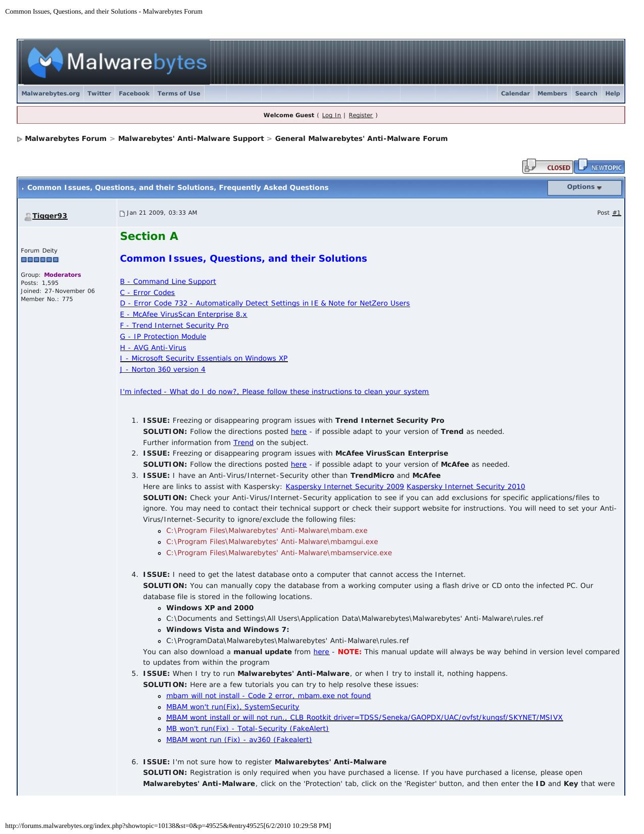Open B - Command Line Support link

pos(168,281)
